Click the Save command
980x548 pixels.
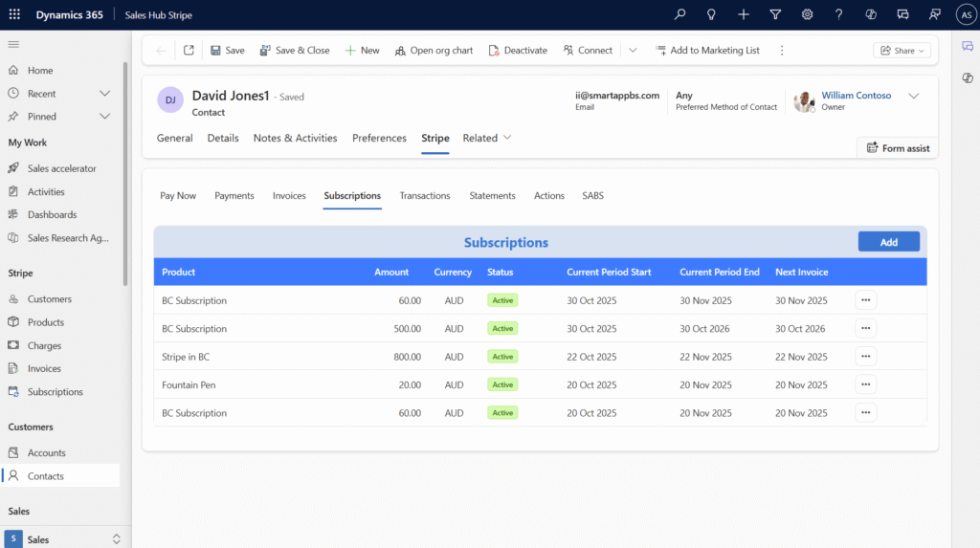(228, 50)
